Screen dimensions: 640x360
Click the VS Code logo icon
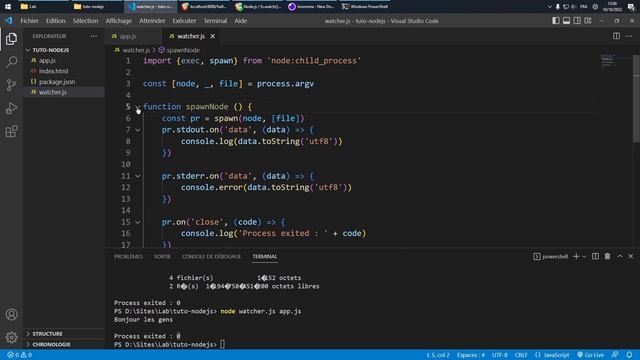coord(9,21)
